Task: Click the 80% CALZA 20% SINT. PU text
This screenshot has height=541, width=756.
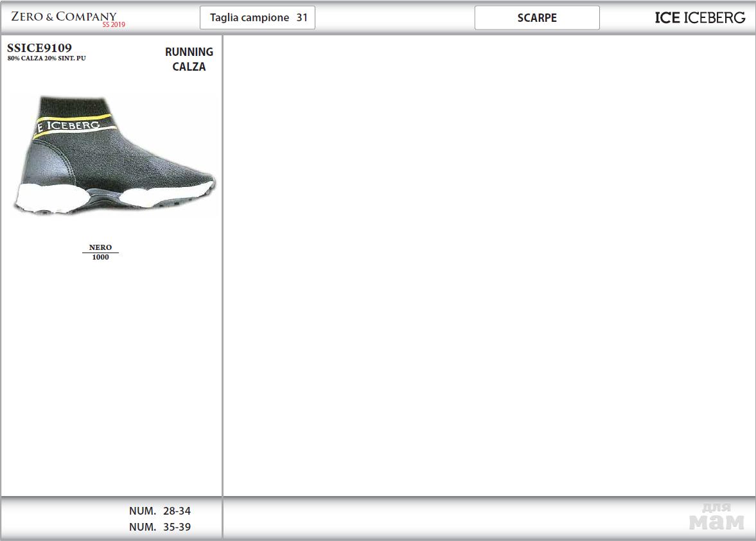Action: pyautogui.click(x=46, y=58)
